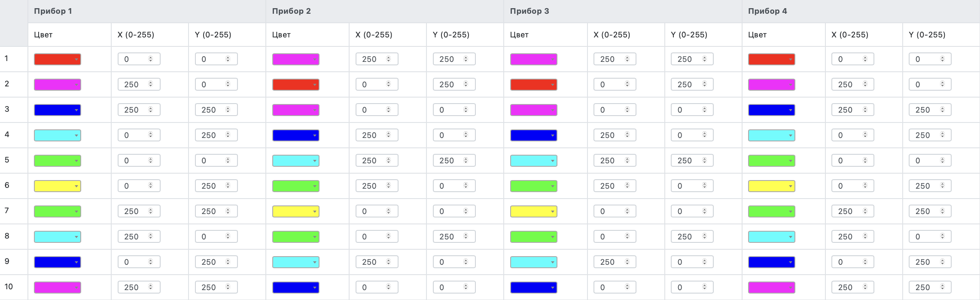Click the Y stepper arrows in row 6 of Прибор 4

(942, 186)
